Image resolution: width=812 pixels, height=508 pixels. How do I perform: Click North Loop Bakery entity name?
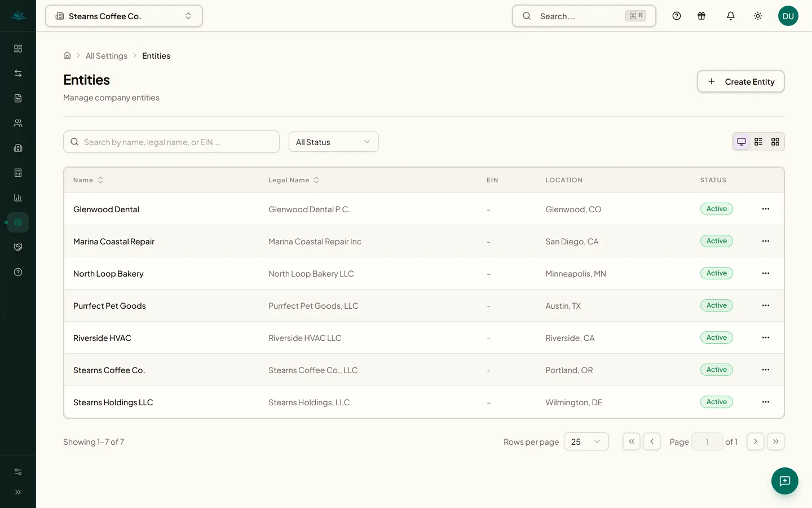[108, 274]
